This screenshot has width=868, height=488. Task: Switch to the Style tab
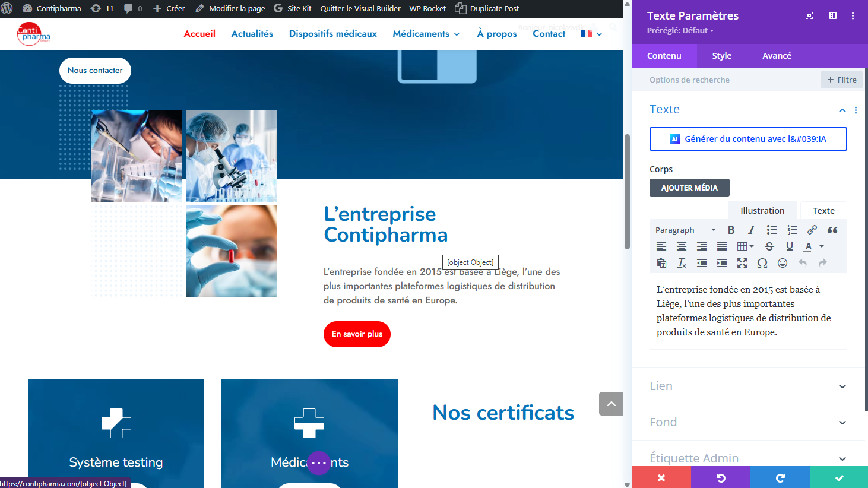click(x=721, y=56)
